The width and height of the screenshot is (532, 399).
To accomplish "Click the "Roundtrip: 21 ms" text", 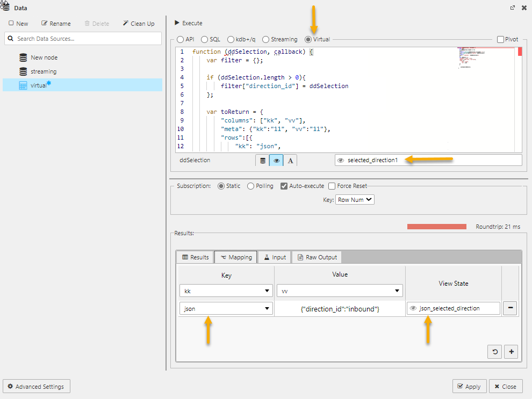I will (x=498, y=227).
